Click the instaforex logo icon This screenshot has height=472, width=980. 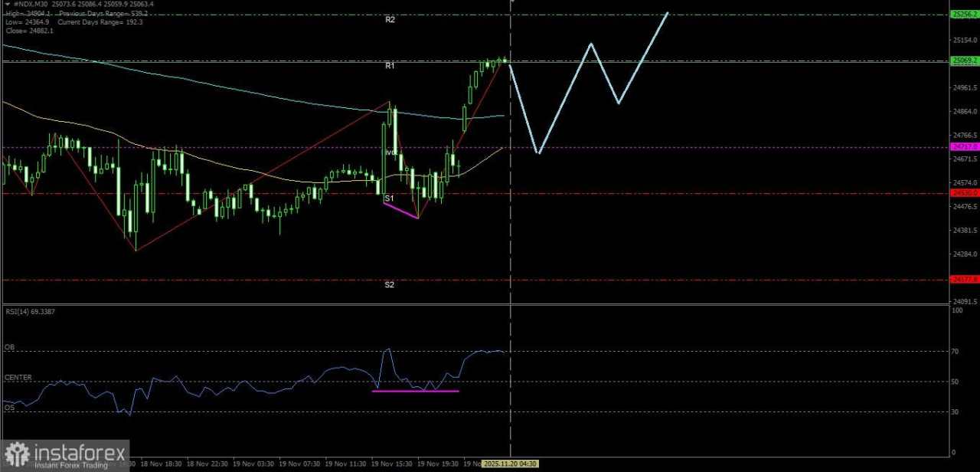click(15, 454)
